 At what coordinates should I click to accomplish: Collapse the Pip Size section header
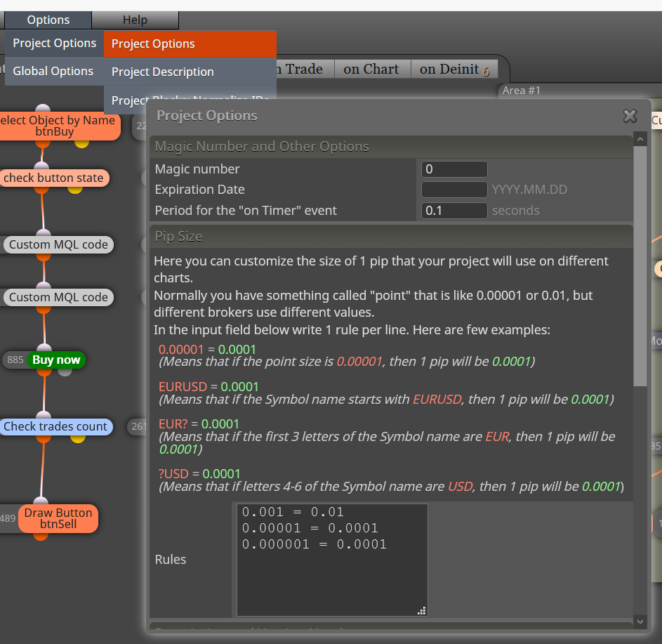pyautogui.click(x=391, y=237)
